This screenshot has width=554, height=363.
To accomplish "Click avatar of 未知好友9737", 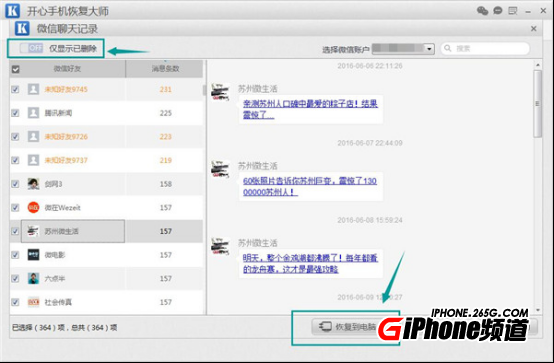I will pos(34,160).
